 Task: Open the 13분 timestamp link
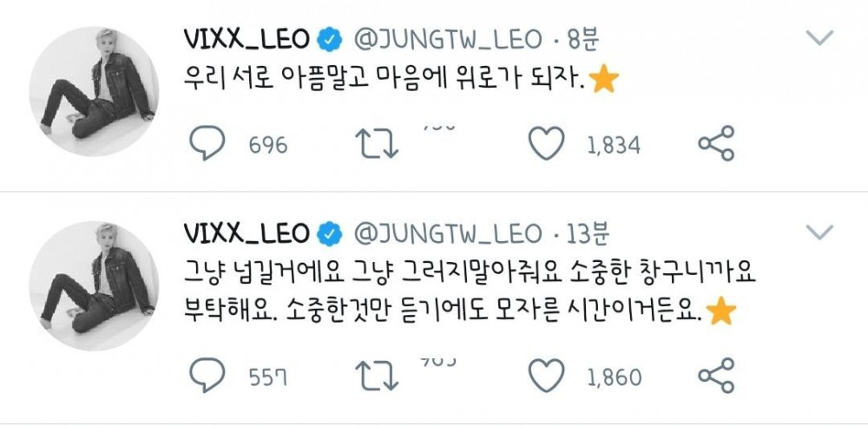tap(589, 233)
